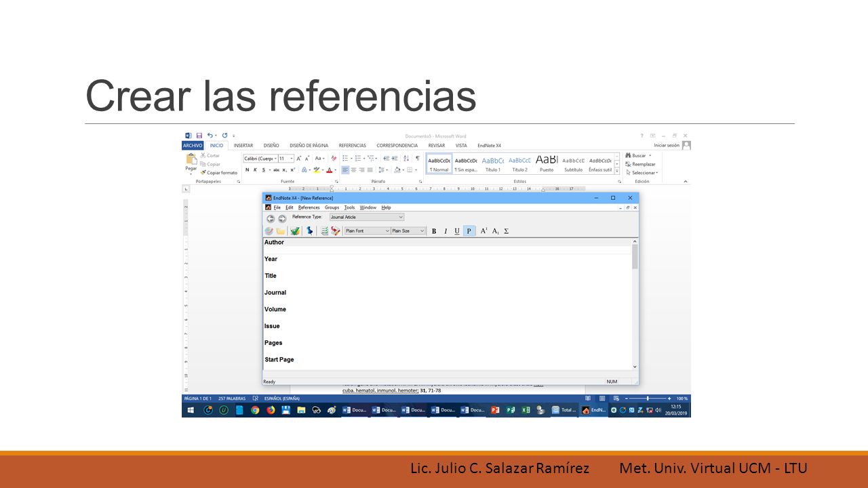The image size is (868, 488).
Task: Click the Sigma symbol font button
Action: point(507,231)
